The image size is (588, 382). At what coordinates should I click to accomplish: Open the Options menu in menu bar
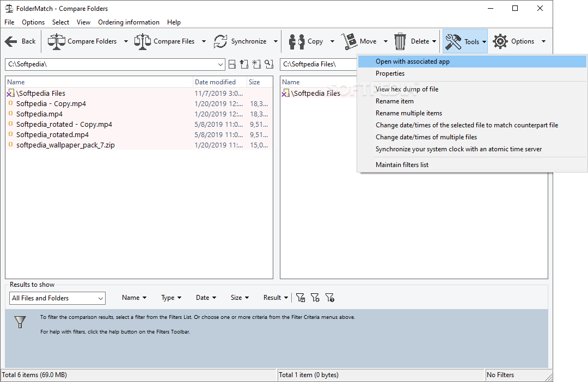pyautogui.click(x=33, y=22)
